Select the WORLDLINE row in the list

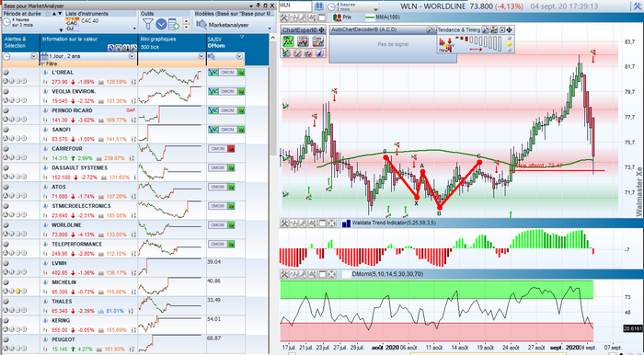[x=123, y=230]
